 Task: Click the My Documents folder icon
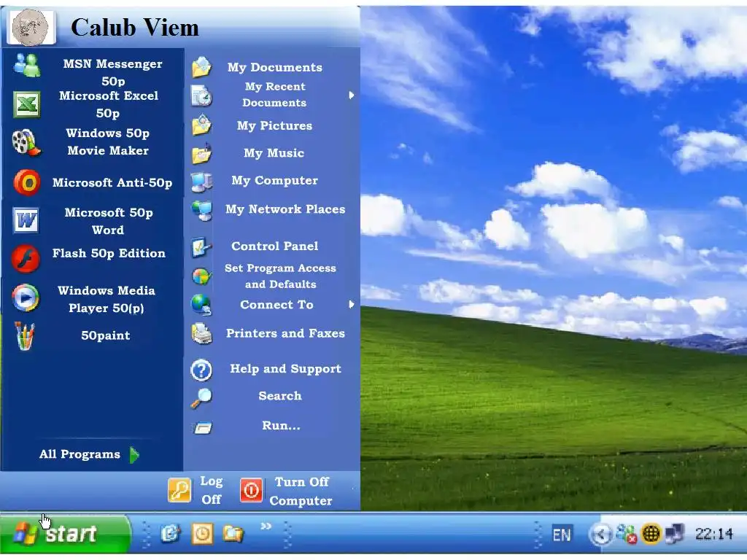tap(201, 67)
